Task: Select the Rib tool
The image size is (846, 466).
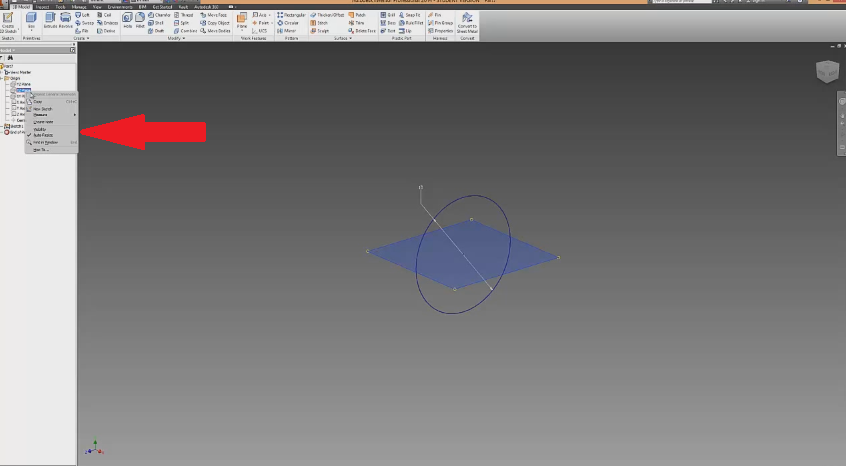Action: click(81, 31)
